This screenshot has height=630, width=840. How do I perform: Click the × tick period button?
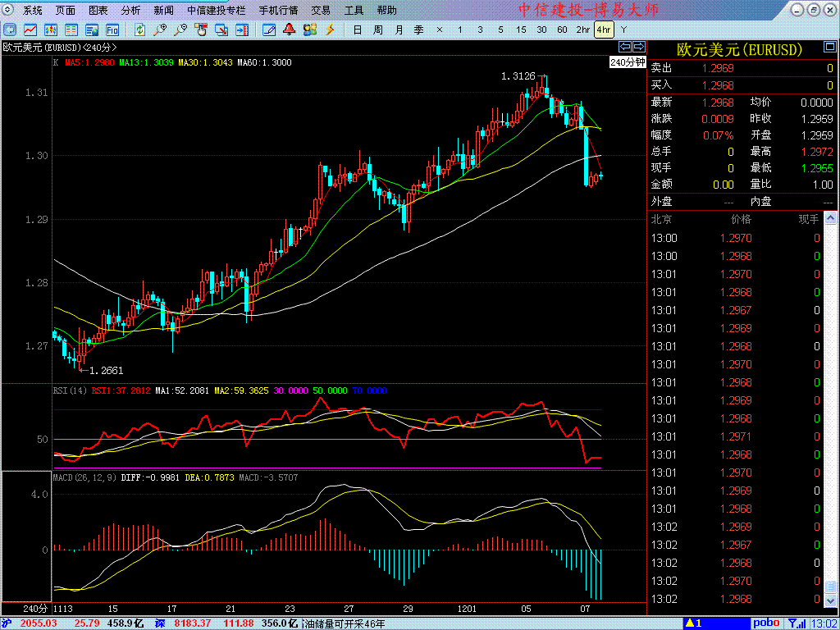pyautogui.click(x=440, y=30)
